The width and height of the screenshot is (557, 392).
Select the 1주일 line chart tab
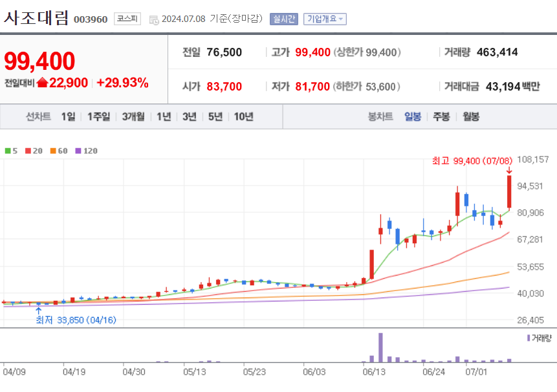pyautogui.click(x=99, y=116)
